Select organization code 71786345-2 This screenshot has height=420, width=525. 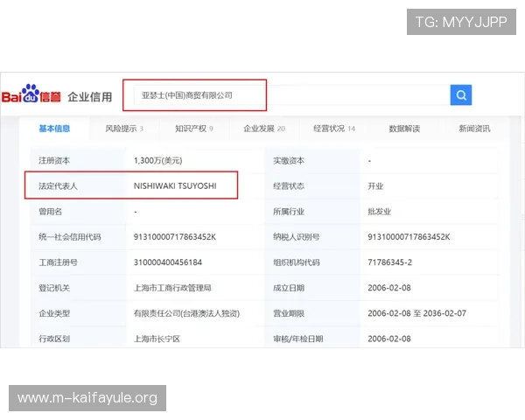click(x=389, y=262)
